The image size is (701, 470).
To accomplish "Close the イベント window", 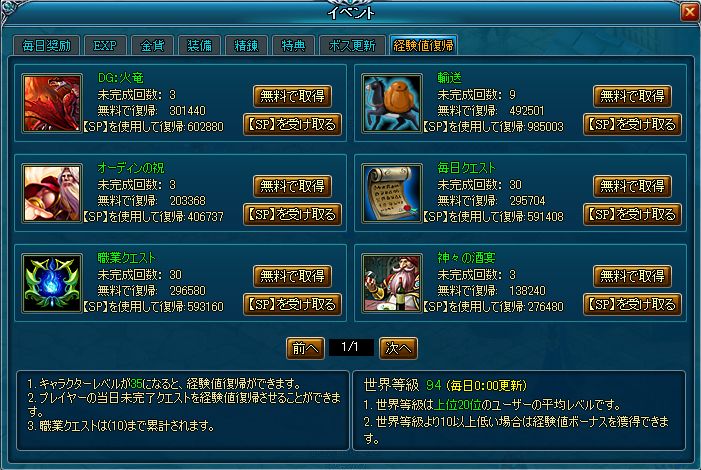I will [x=690, y=12].
